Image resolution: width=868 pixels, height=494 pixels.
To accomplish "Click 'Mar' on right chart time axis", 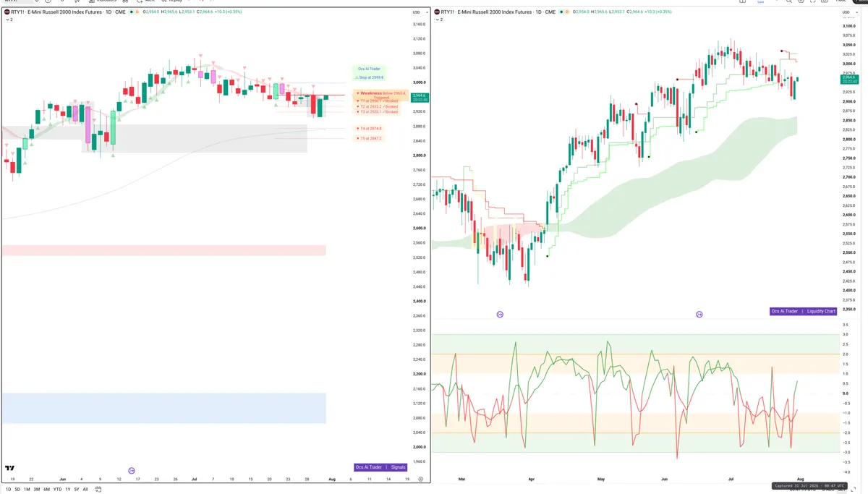I will coord(461,479).
